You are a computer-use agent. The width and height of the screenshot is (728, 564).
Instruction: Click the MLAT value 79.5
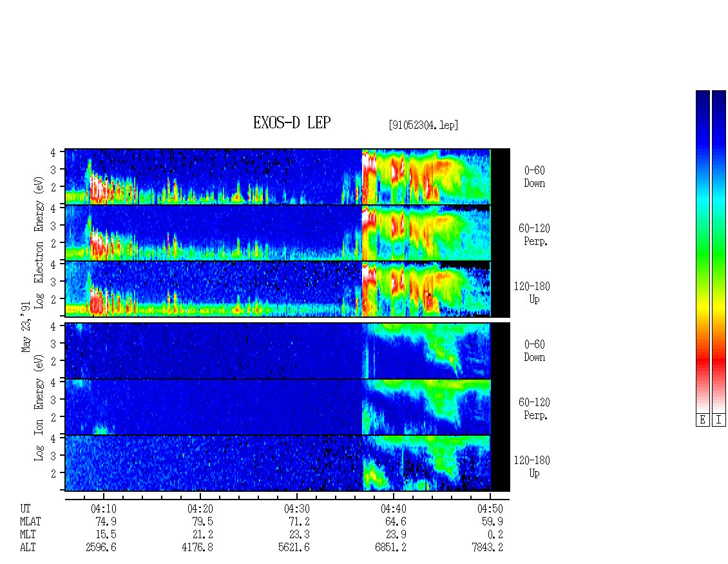click(x=203, y=521)
